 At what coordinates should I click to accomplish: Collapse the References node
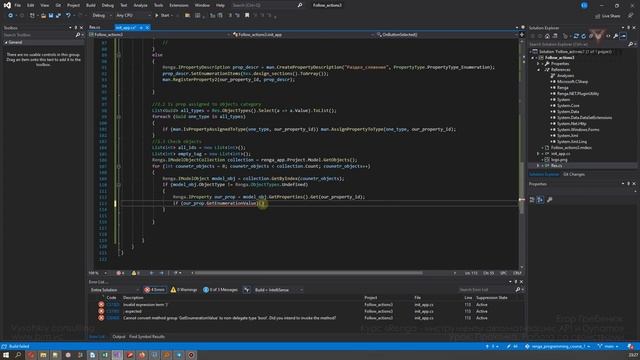(538, 70)
